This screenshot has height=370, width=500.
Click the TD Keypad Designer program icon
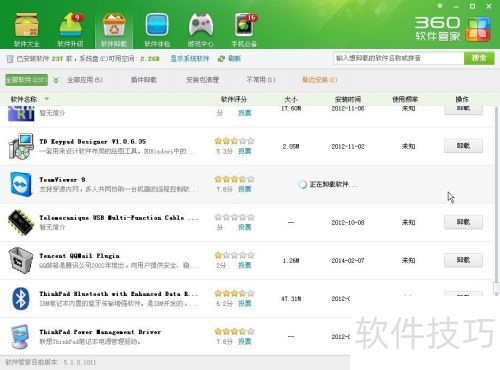pos(21,146)
